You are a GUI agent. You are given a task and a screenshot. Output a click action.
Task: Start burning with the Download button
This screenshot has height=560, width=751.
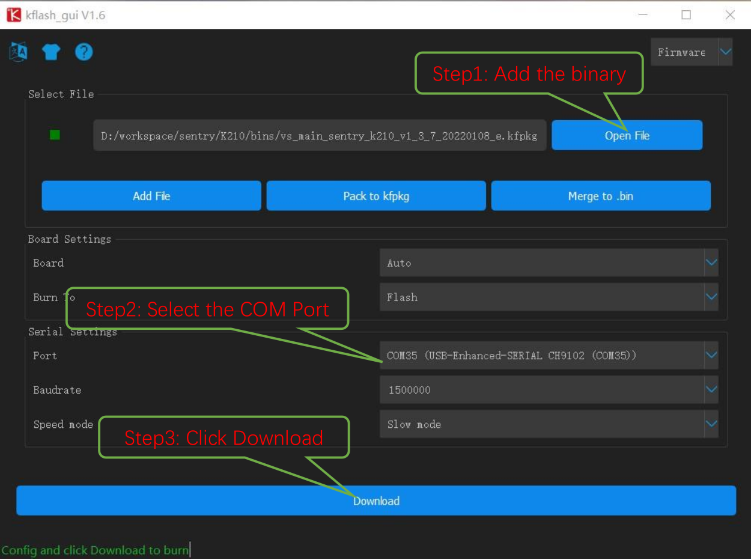pos(376,501)
